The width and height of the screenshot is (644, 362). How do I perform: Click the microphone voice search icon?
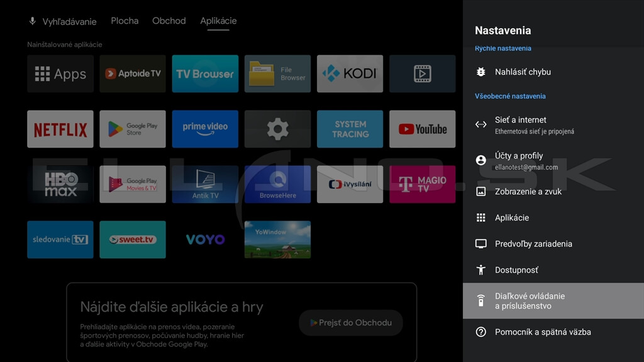(x=33, y=21)
